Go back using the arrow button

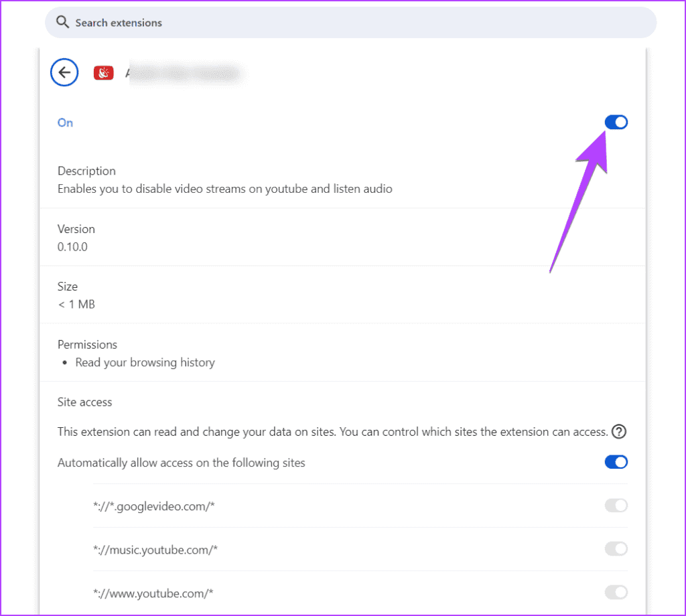pos(64,72)
